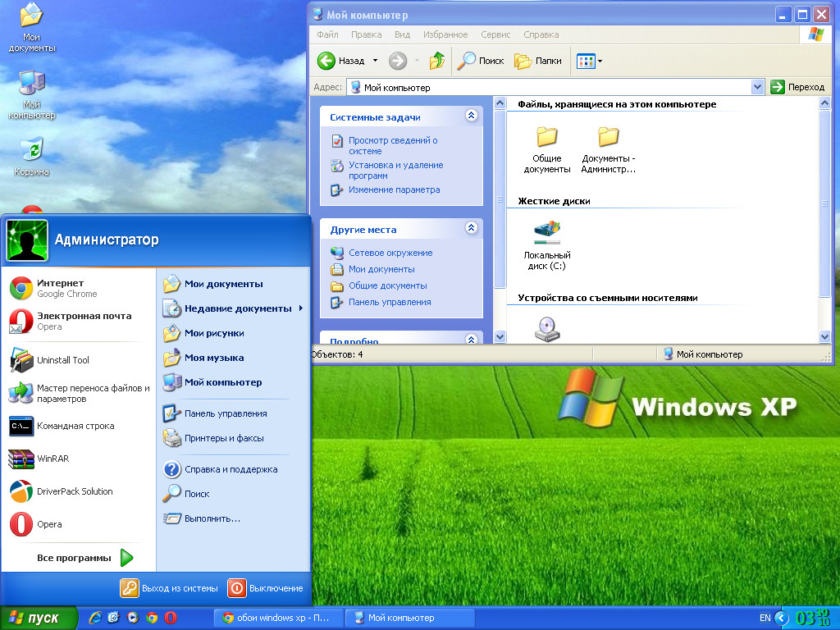Image resolution: width=840 pixels, height=630 pixels.
Task: Open the Сервис menu
Action: (x=495, y=34)
